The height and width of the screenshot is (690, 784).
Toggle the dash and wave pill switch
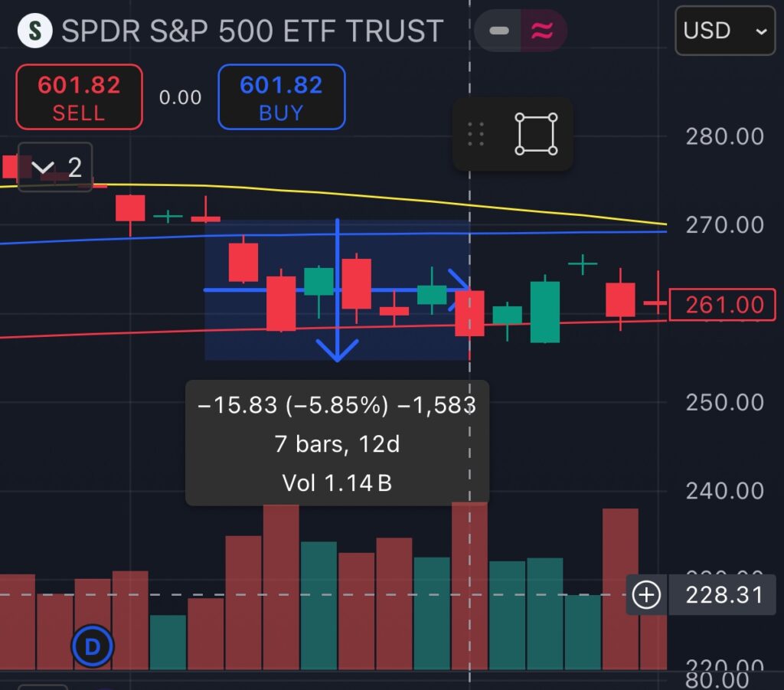521,31
